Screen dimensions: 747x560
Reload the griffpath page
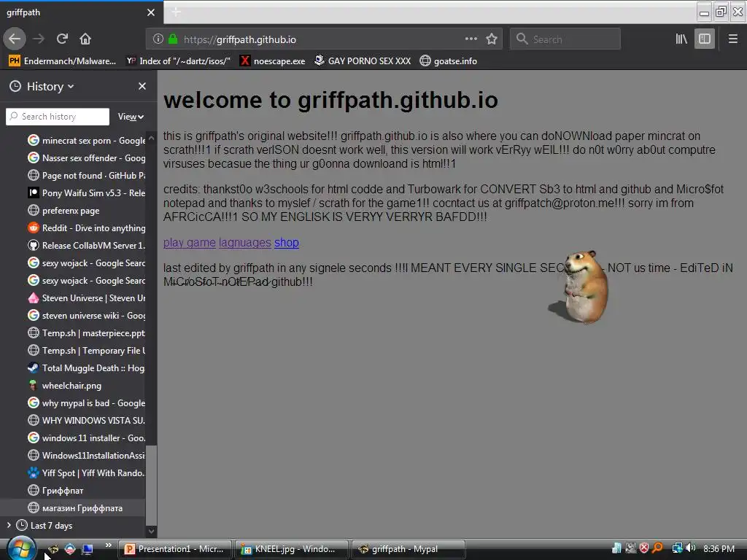click(62, 39)
